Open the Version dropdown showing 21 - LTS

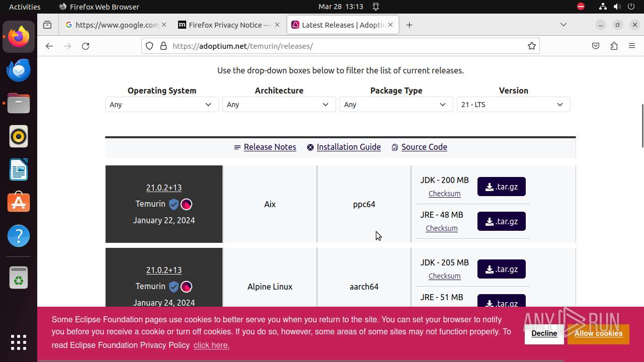coord(513,105)
